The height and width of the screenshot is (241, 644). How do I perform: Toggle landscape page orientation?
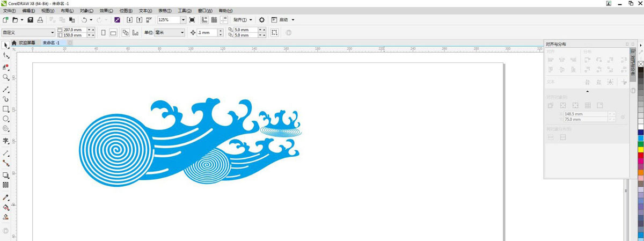pyautogui.click(x=113, y=33)
